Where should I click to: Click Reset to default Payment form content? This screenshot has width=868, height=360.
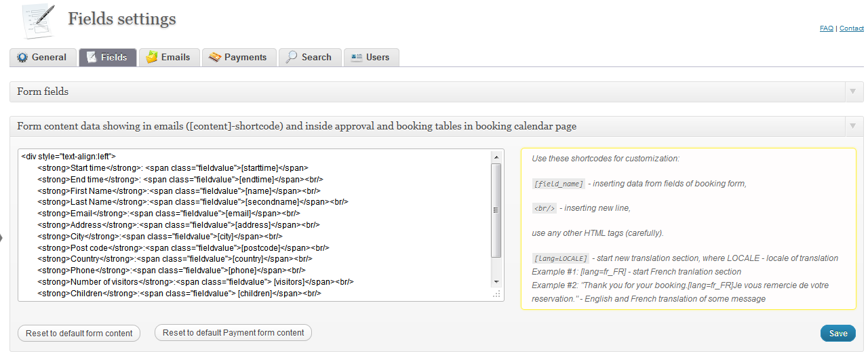233,333
